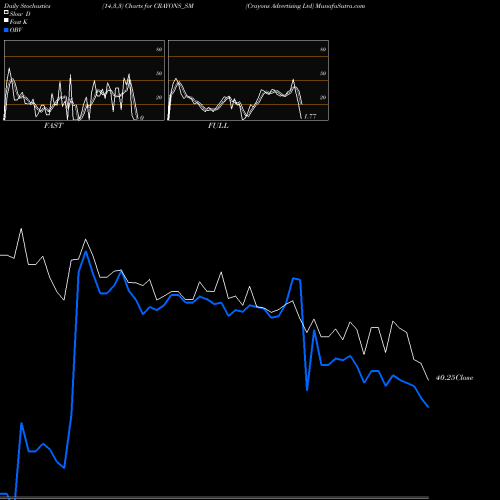The width and height of the screenshot is (500, 500).
Task: Click the FULL stochastic chart thumbnail
Action: tap(248, 80)
